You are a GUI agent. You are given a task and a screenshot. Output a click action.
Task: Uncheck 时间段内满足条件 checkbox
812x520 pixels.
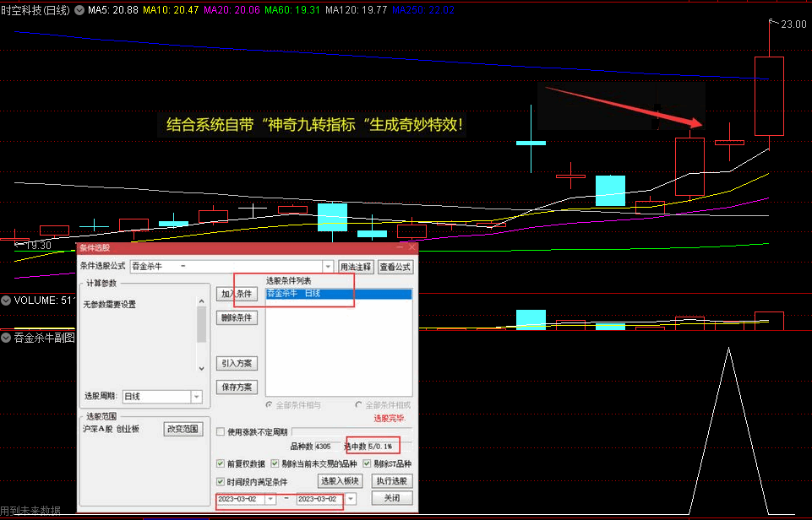pyautogui.click(x=221, y=482)
